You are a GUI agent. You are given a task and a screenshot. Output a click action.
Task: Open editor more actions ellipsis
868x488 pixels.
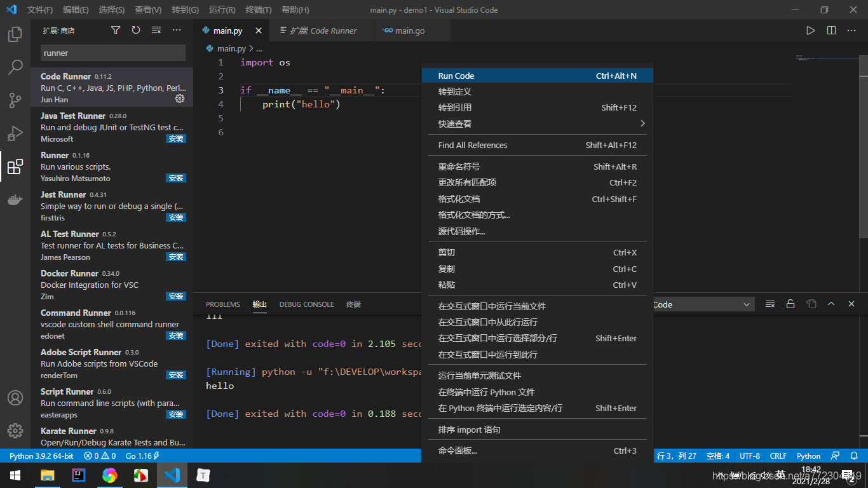pyautogui.click(x=851, y=30)
